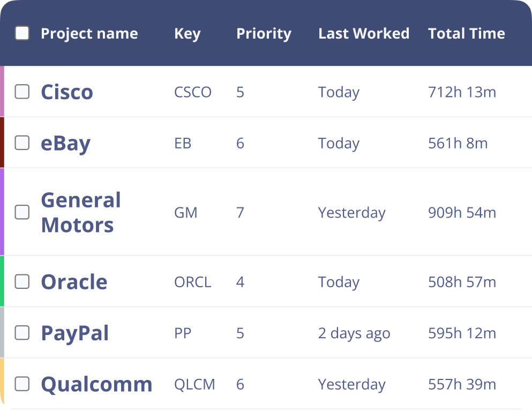Check the Cisco project checkbox

[22, 92]
